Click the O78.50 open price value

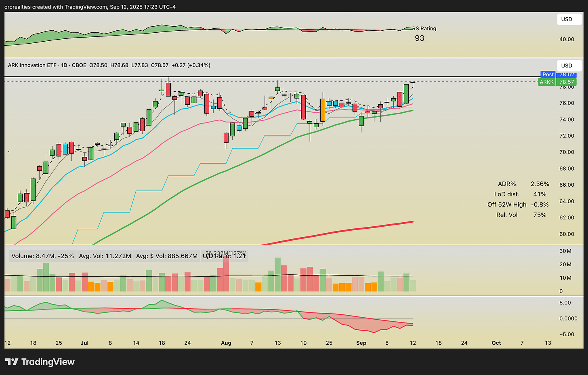pos(98,65)
